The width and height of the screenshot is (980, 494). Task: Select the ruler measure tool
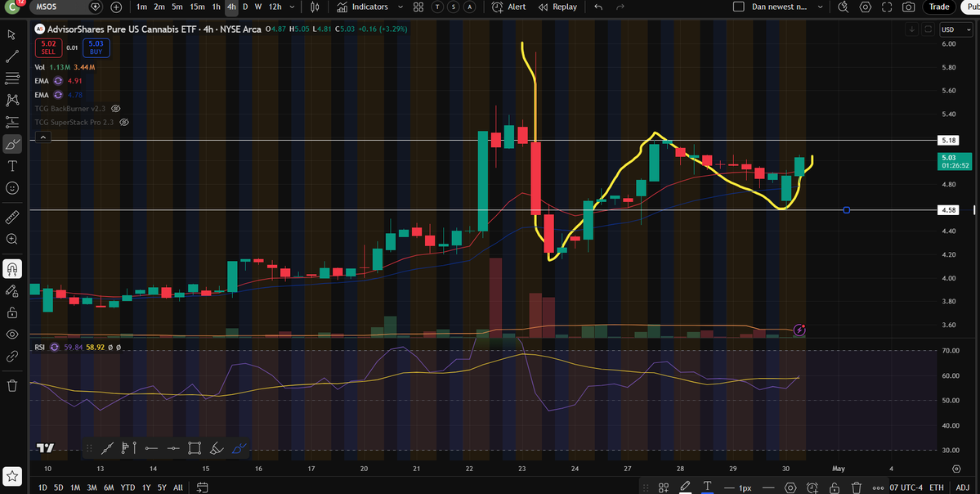point(12,217)
